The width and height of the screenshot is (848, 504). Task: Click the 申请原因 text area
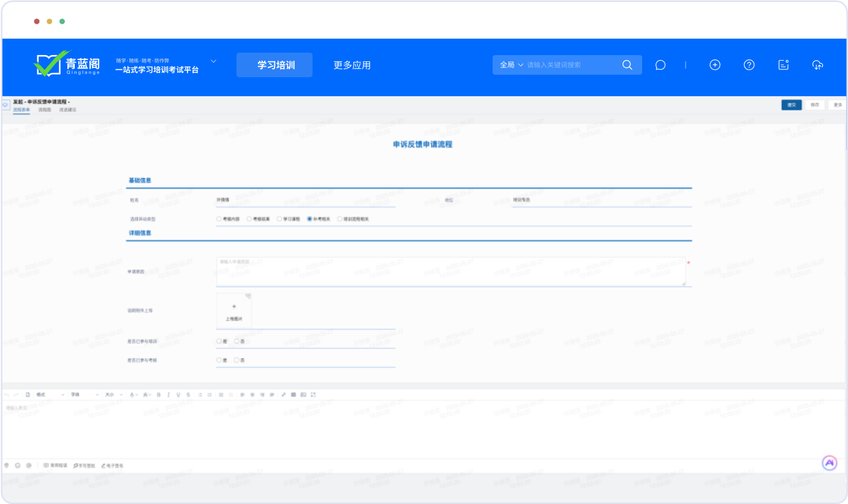(450, 271)
